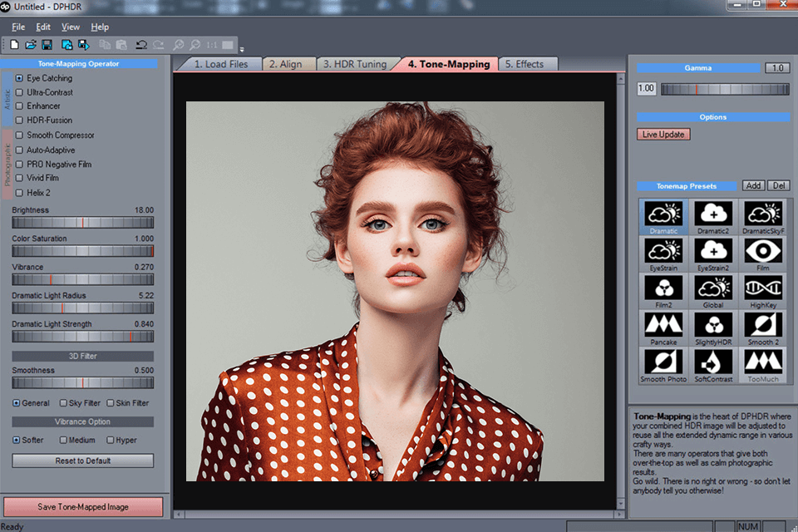This screenshot has width=798, height=532.
Task: Click Reset to Default button
Action: (82, 461)
